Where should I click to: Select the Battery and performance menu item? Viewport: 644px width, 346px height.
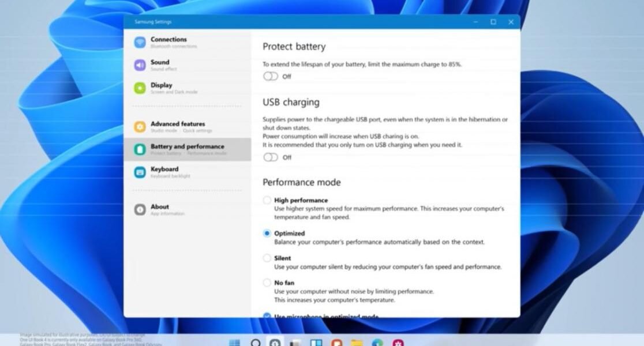tap(188, 149)
